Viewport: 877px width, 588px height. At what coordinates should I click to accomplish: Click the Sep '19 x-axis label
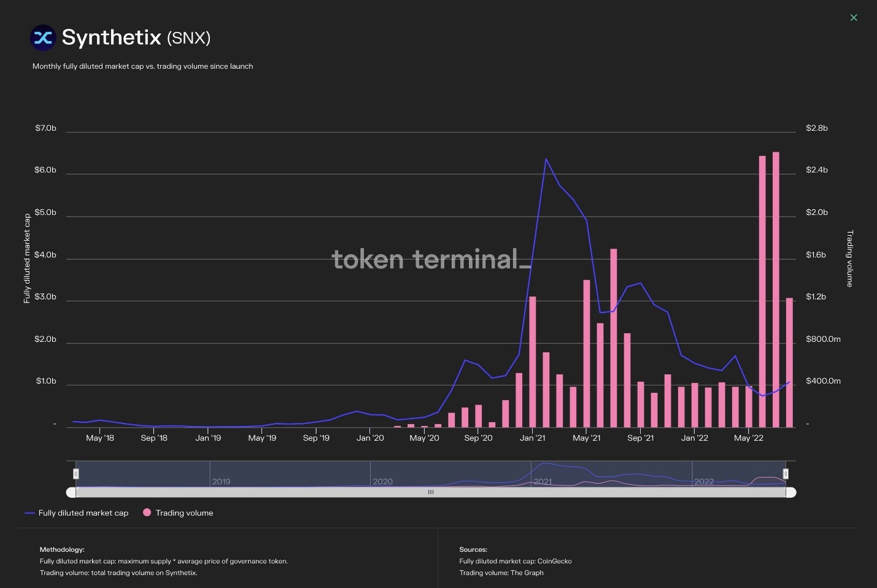click(316, 438)
